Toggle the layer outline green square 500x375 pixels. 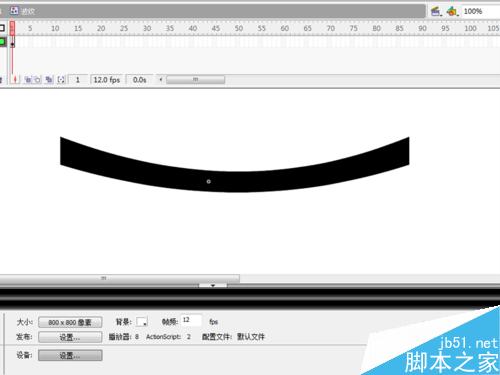pyautogui.click(x=2, y=42)
